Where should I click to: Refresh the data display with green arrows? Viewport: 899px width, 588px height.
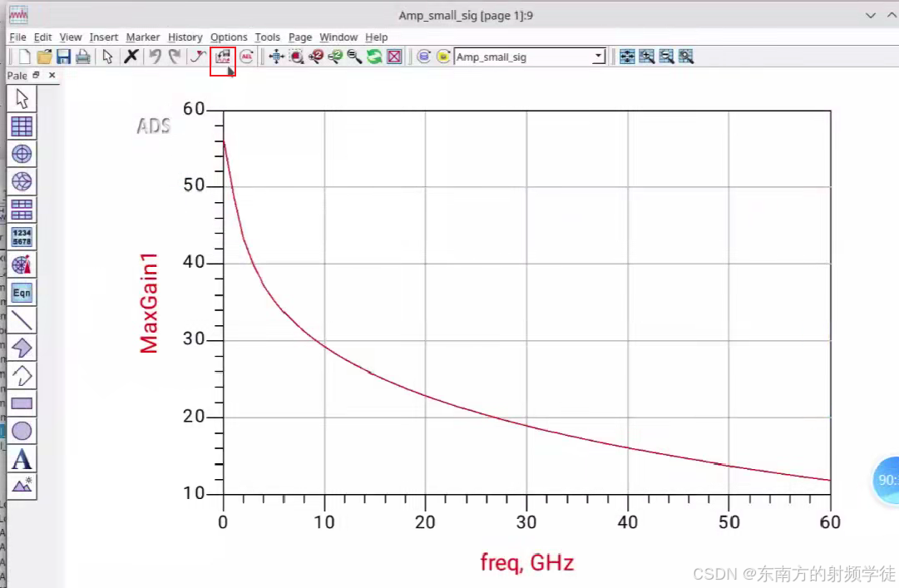click(374, 57)
